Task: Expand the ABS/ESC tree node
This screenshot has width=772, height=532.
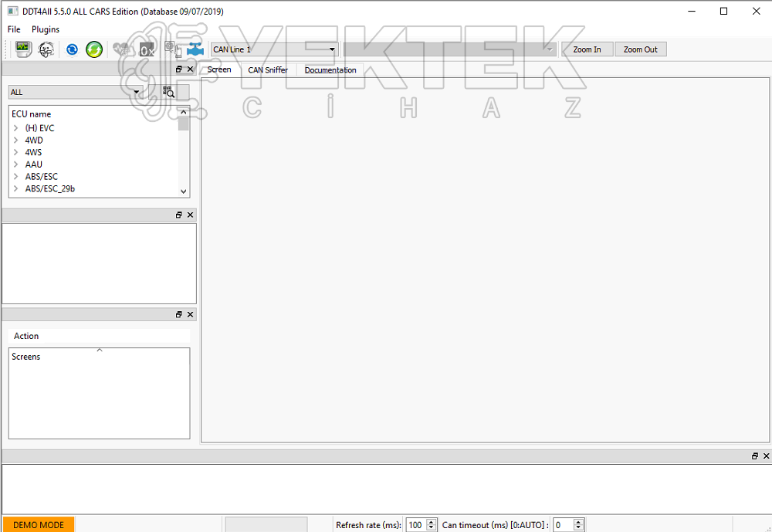Action: (x=15, y=176)
